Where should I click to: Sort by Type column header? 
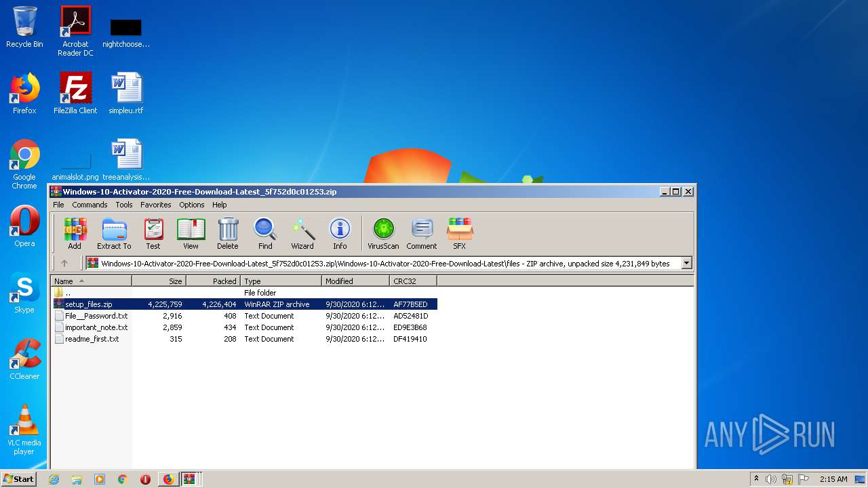tap(281, 281)
